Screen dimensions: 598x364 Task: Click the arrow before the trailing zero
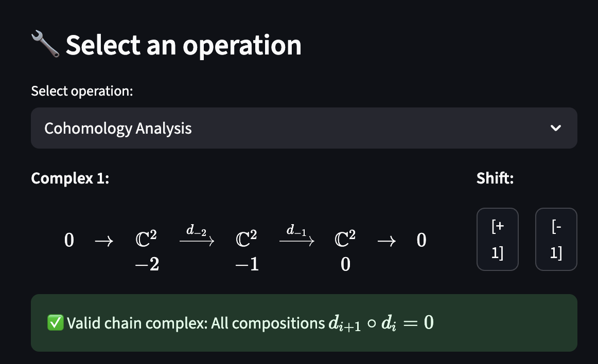click(x=386, y=241)
